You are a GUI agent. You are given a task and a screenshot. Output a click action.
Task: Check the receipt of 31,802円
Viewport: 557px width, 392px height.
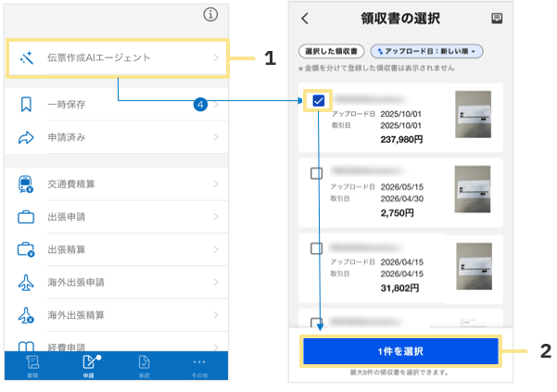coord(317,249)
